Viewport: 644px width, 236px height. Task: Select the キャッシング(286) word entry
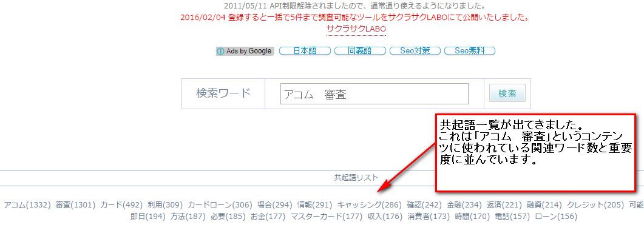(x=370, y=205)
